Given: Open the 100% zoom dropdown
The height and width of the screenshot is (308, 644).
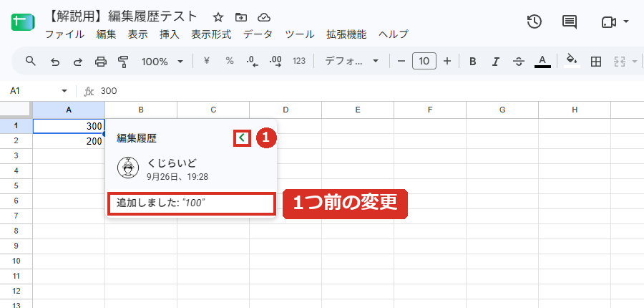Looking at the screenshot, I should click(162, 62).
